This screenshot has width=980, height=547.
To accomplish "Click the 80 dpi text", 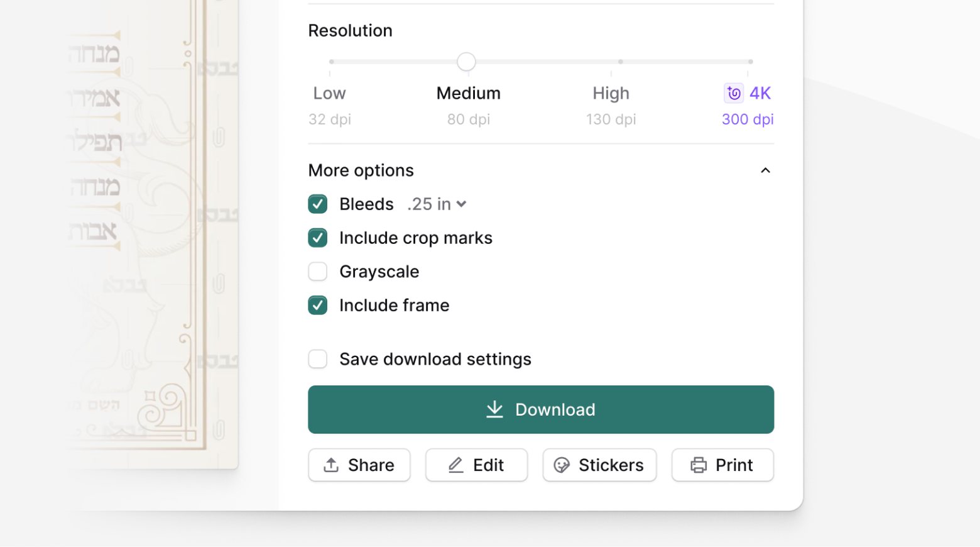I will [469, 119].
